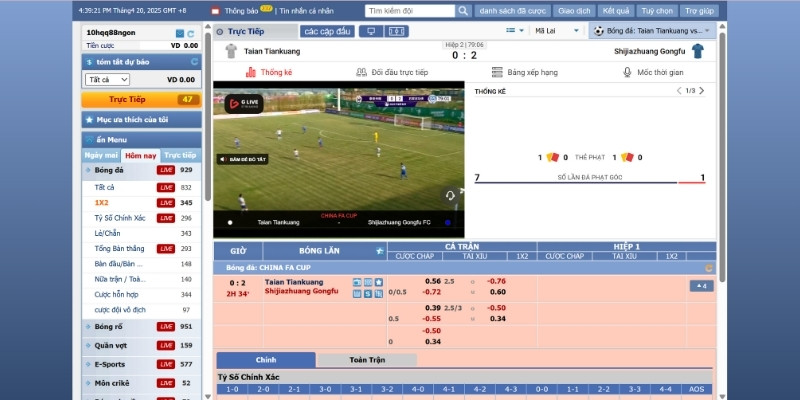Screen dimensions: 800x400
Task: Click the Đối đầu trực tiếp people icon
Action: pyautogui.click(x=361, y=72)
